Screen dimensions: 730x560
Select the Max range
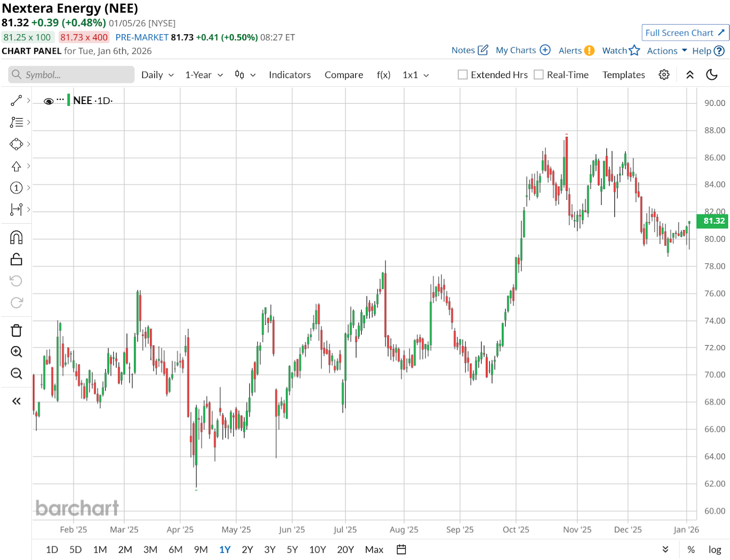click(374, 550)
